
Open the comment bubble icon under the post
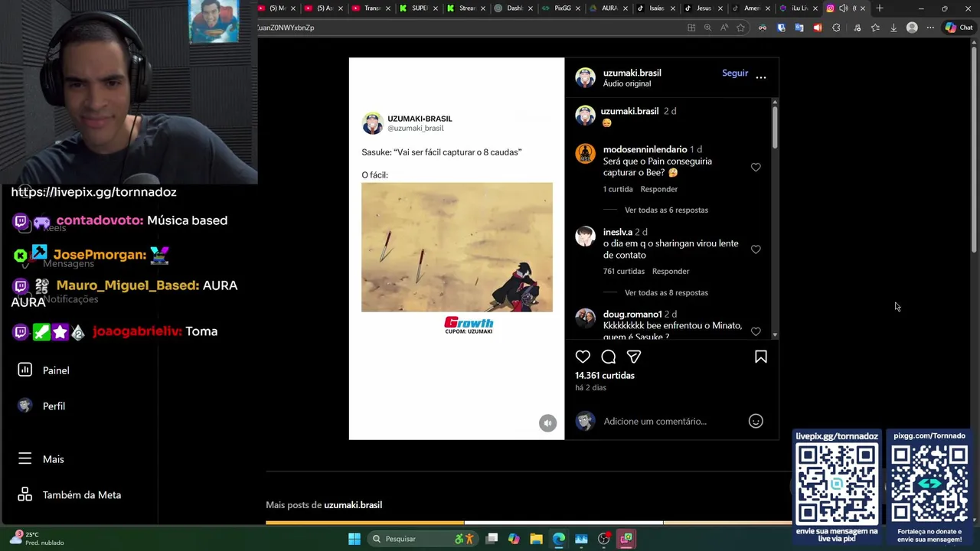point(609,357)
